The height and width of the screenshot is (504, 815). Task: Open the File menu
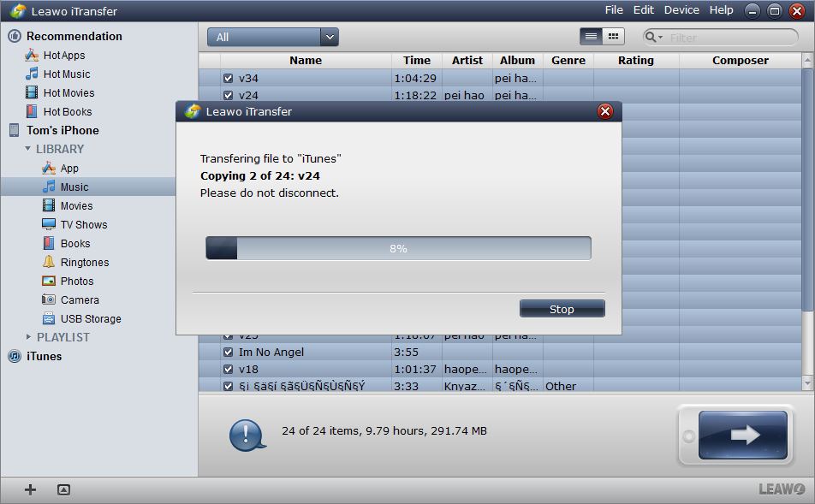coord(614,10)
